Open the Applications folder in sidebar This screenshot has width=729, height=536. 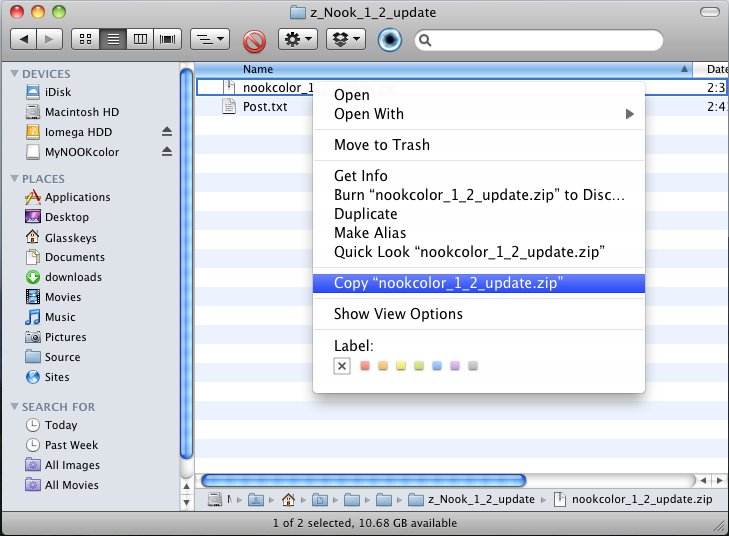coord(77,197)
